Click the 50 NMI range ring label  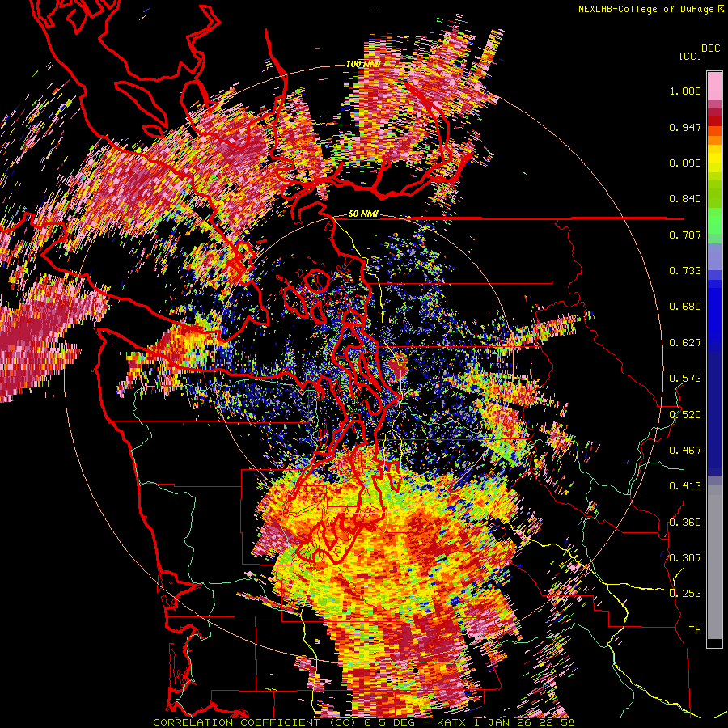(363, 214)
